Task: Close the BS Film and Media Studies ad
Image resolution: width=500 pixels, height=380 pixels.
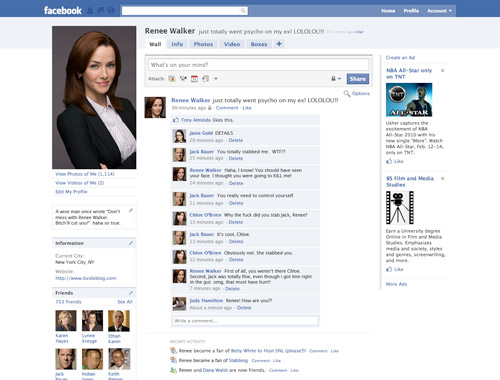Action: click(x=443, y=178)
